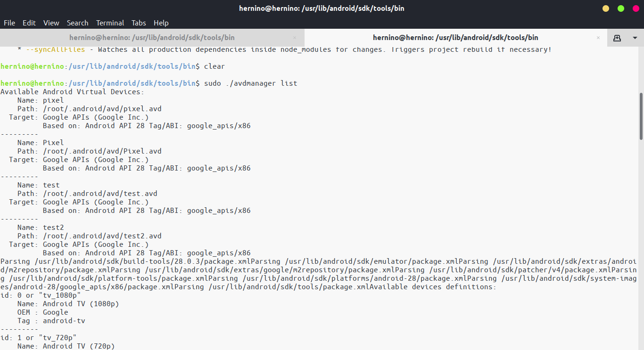Open the Help menu

161,23
